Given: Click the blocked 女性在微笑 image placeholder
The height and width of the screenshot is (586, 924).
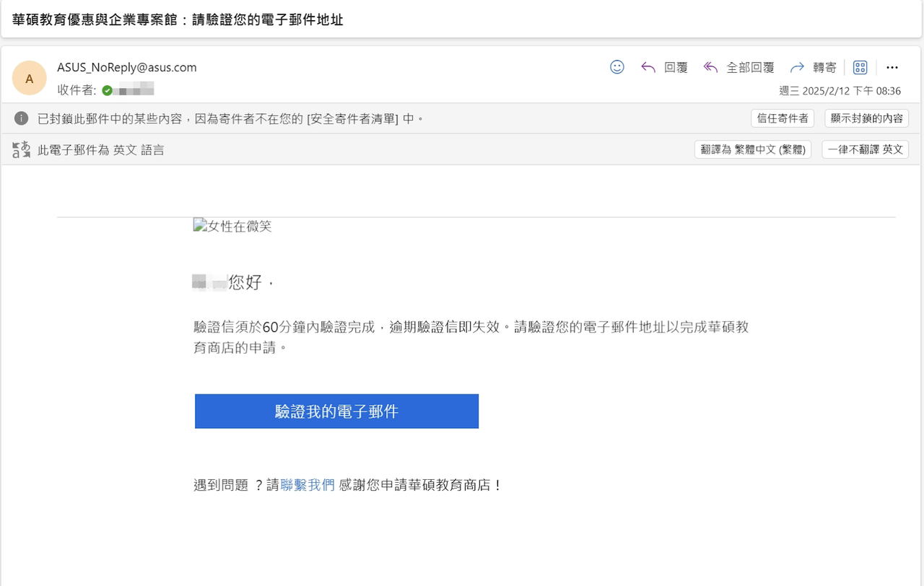Looking at the screenshot, I should point(232,226).
